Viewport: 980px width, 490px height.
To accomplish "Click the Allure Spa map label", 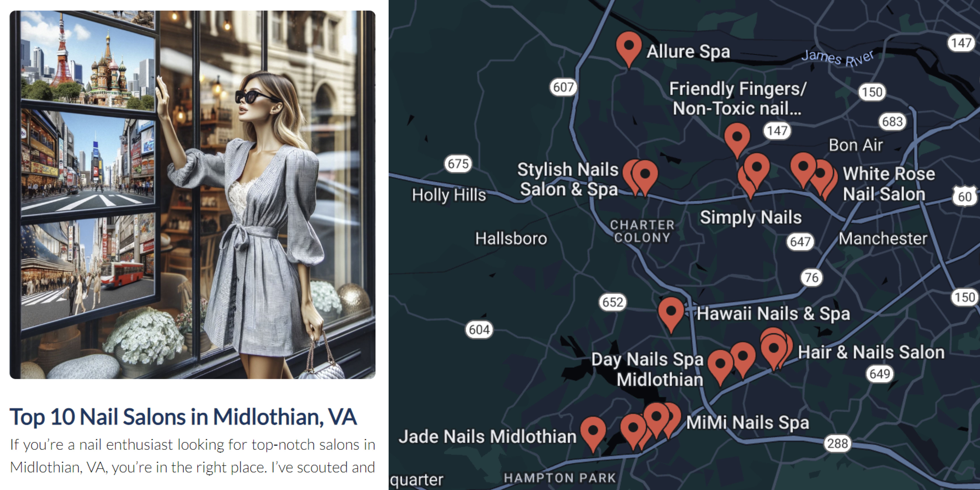I will pyautogui.click(x=688, y=52).
